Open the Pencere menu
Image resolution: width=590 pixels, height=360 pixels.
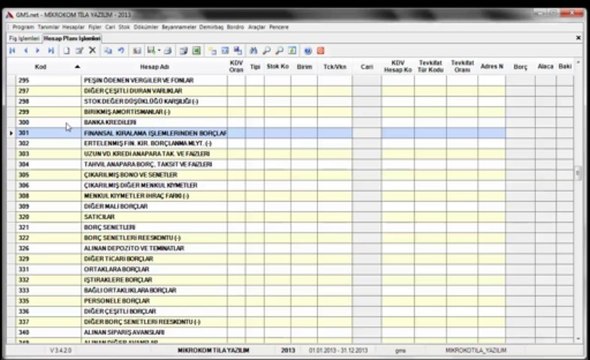coord(279,27)
